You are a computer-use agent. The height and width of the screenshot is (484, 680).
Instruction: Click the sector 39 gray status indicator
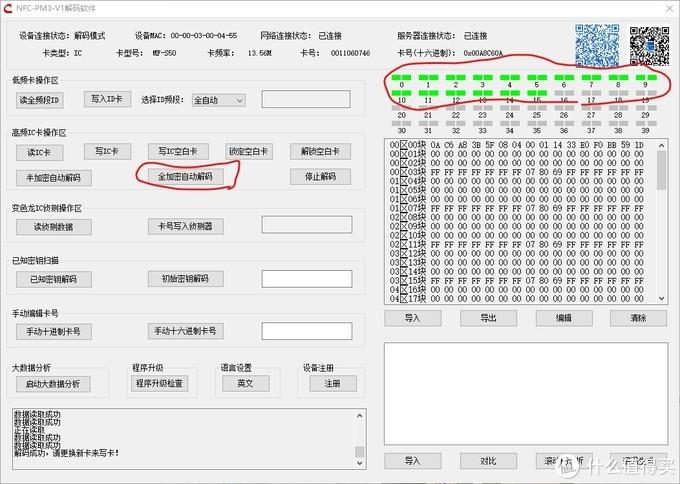pyautogui.click(x=645, y=124)
